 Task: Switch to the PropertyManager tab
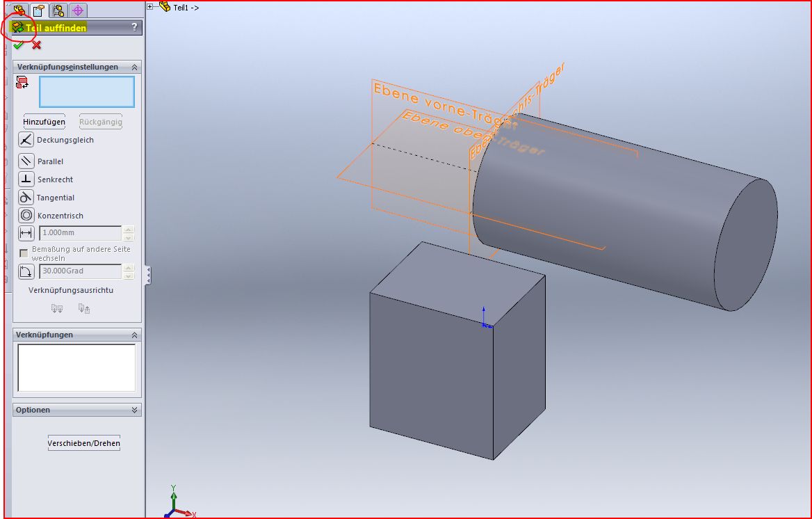(39, 10)
